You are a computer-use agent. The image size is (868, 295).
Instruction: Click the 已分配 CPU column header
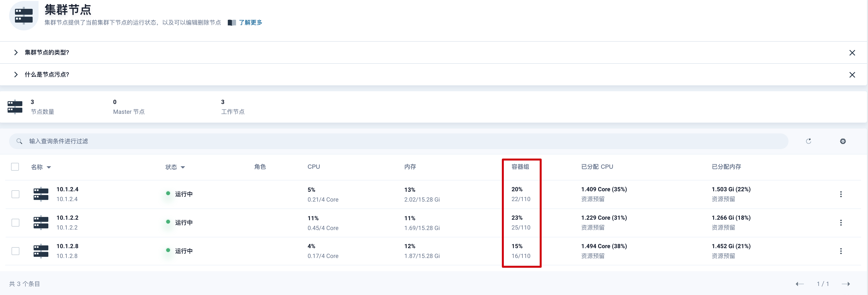tap(597, 167)
